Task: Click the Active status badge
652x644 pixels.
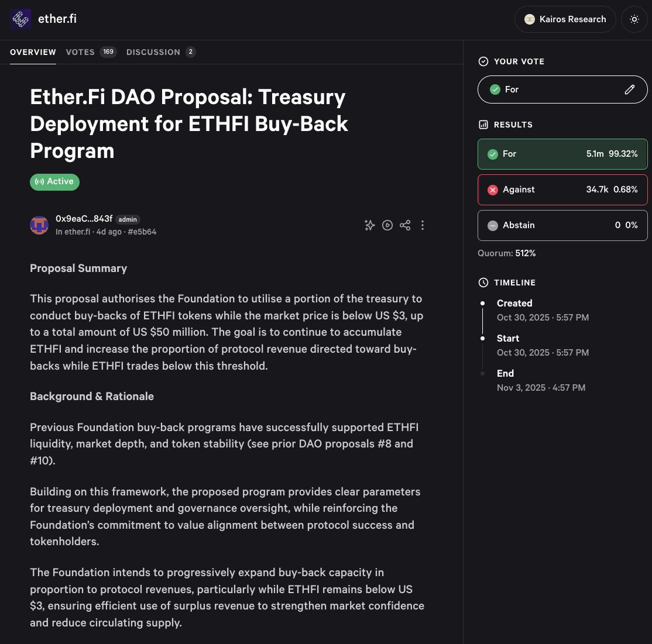Action: [54, 181]
